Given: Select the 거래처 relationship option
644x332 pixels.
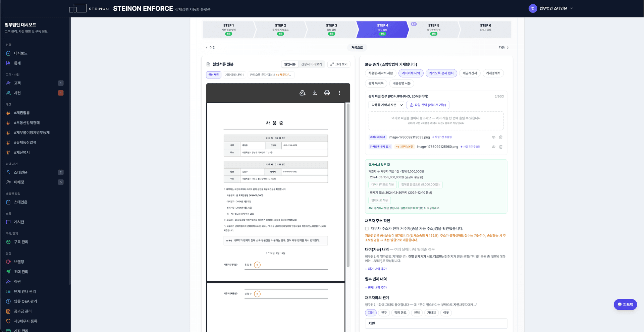Looking at the screenshot, I should 431,313.
